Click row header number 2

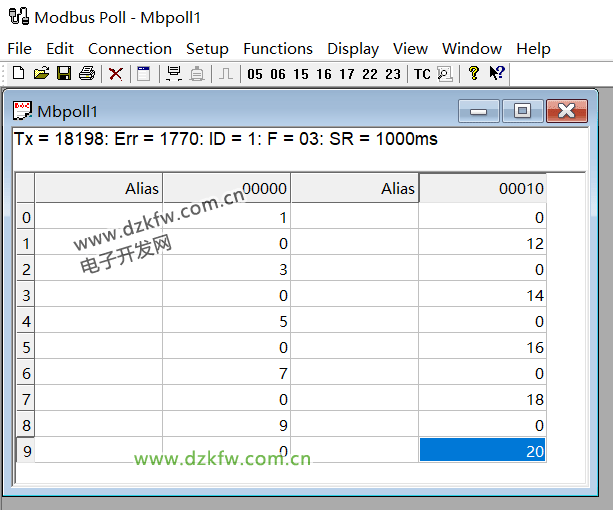point(26,268)
